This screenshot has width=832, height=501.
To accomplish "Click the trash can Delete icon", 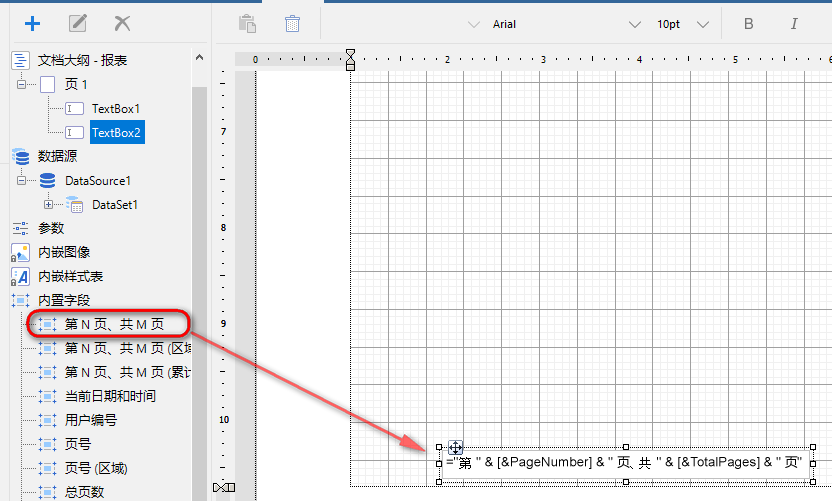I will pyautogui.click(x=292, y=23).
